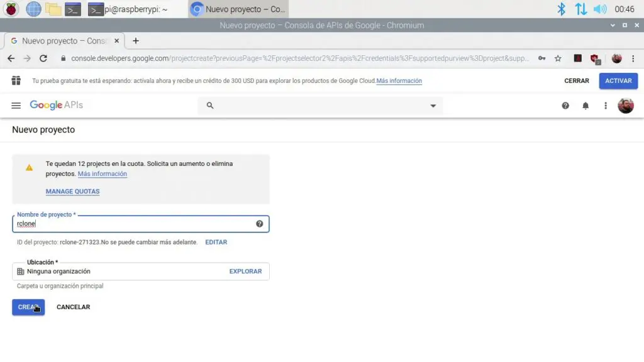Click the help question mark icon in header
644x362 pixels.
tap(565, 106)
